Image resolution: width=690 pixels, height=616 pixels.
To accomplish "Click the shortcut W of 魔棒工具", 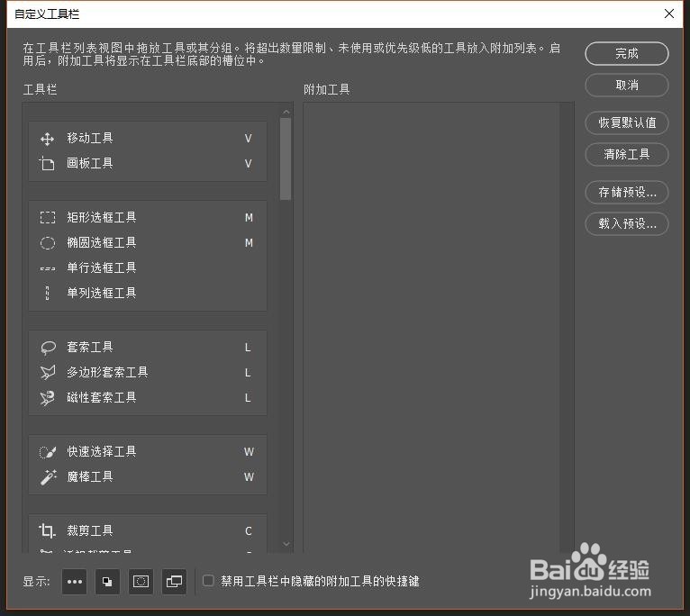I will (x=249, y=477).
